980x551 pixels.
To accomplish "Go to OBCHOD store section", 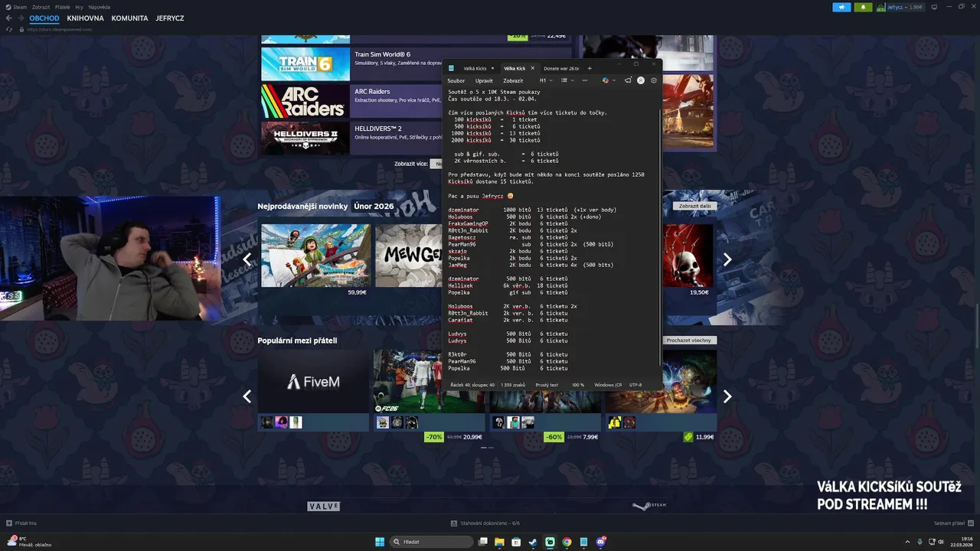I will [x=44, y=18].
